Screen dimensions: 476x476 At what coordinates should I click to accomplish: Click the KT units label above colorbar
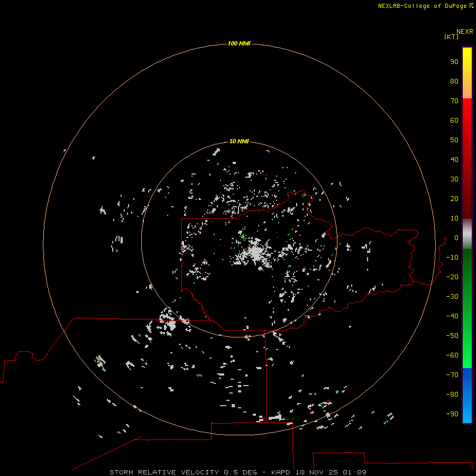(x=451, y=36)
